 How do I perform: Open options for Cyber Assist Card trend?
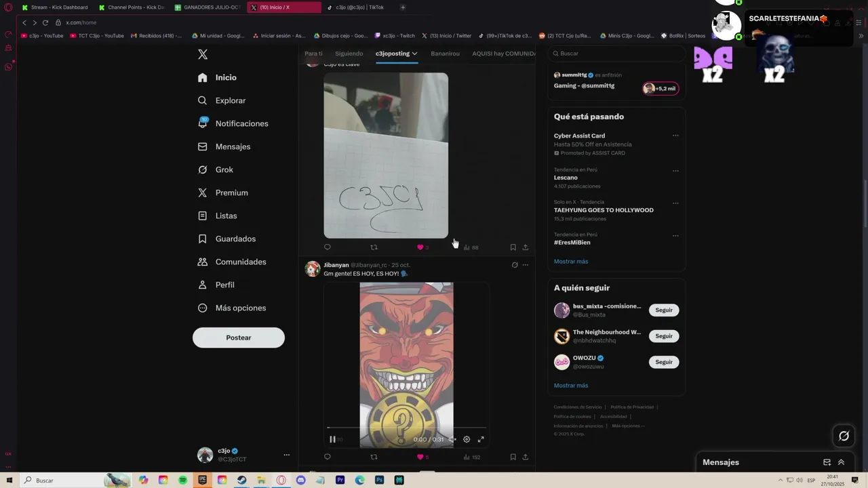tap(675, 136)
